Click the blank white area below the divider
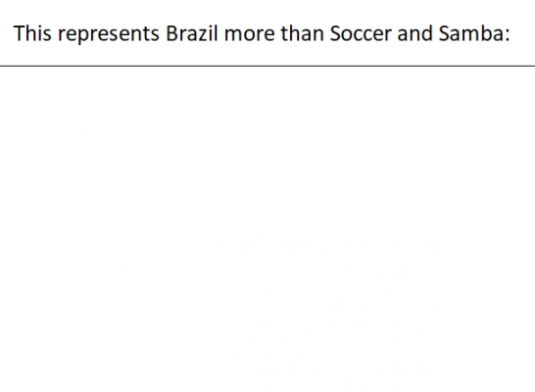535x392 pixels. [x=267, y=228]
